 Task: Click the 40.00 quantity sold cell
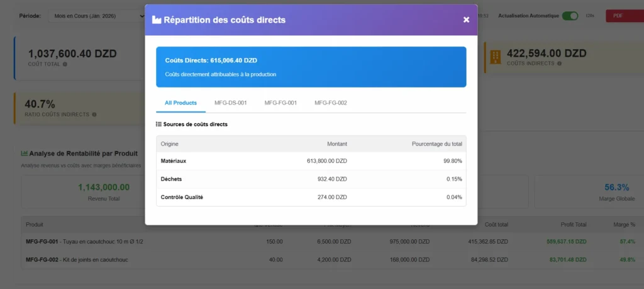pyautogui.click(x=276, y=260)
